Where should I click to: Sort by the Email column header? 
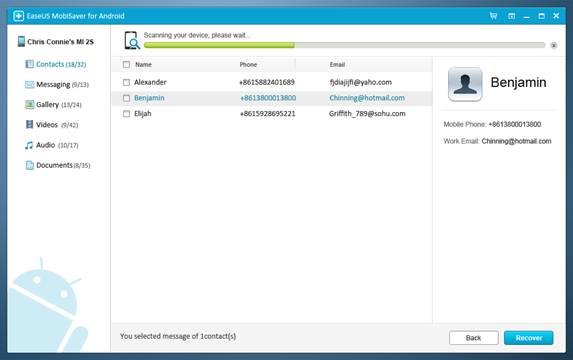click(x=337, y=65)
